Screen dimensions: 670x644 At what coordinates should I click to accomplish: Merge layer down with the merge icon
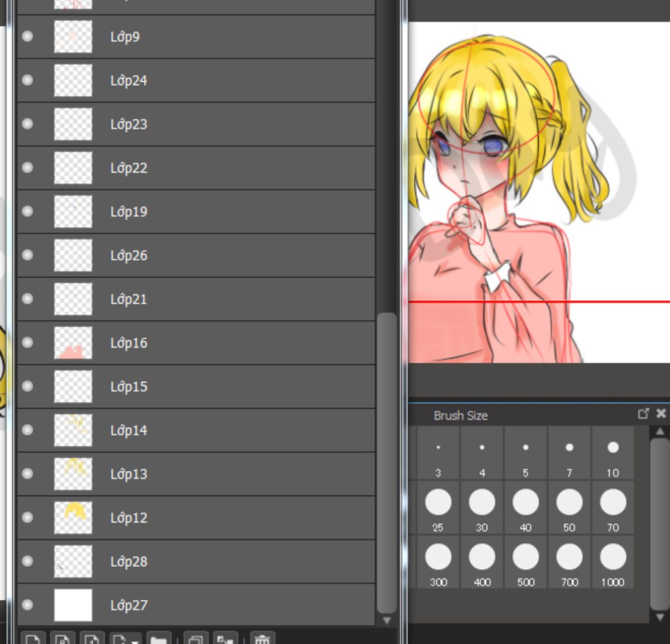click(225, 638)
